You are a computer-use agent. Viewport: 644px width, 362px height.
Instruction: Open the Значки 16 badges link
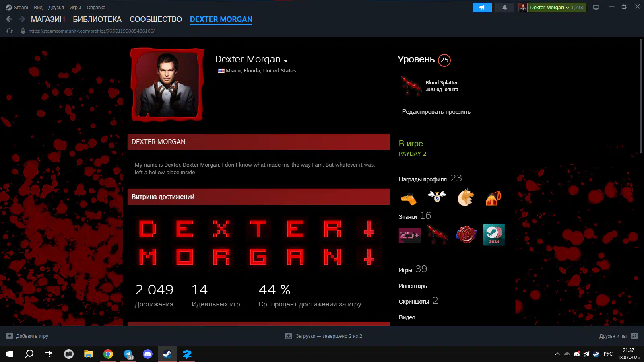coord(415,216)
